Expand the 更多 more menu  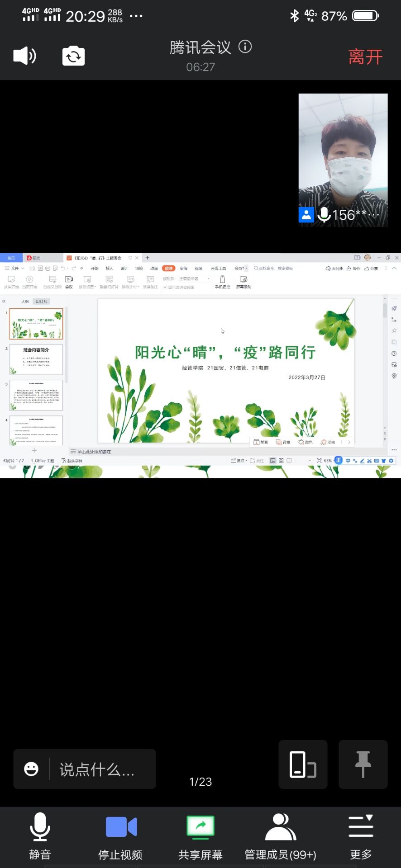pyautogui.click(x=361, y=836)
